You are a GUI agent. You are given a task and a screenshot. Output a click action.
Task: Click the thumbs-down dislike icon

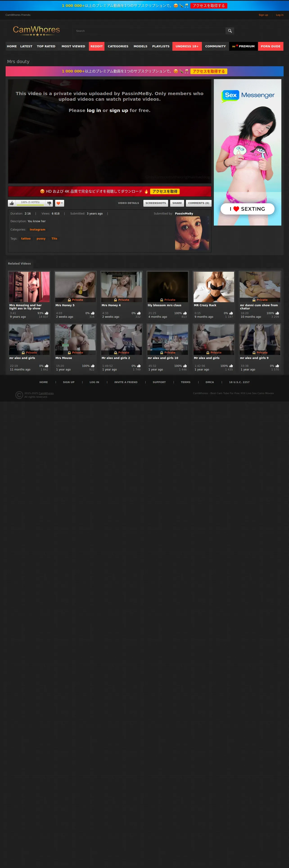click(49, 203)
